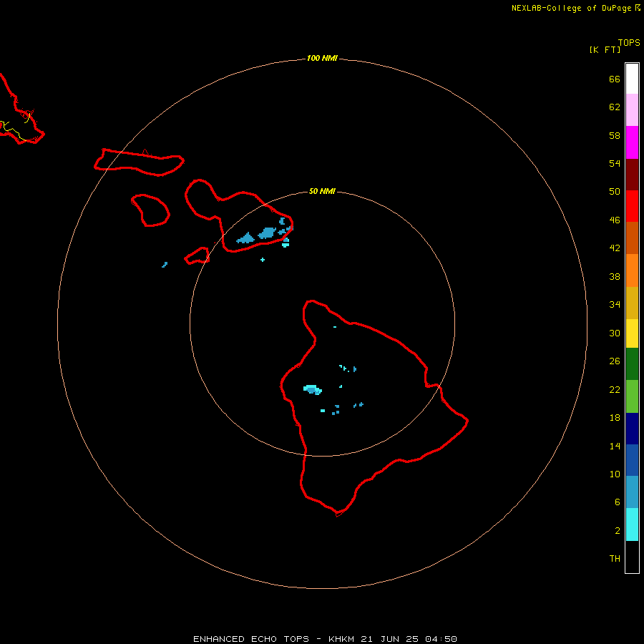The image size is (644, 644).
Task: Click the cyan echo cluster on western Big Island
Action: (x=313, y=389)
